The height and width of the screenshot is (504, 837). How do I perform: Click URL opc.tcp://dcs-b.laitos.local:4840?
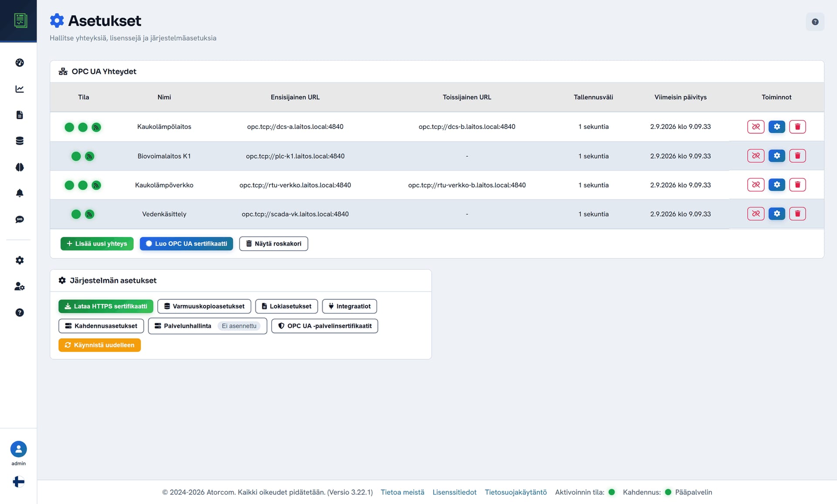[x=467, y=127]
